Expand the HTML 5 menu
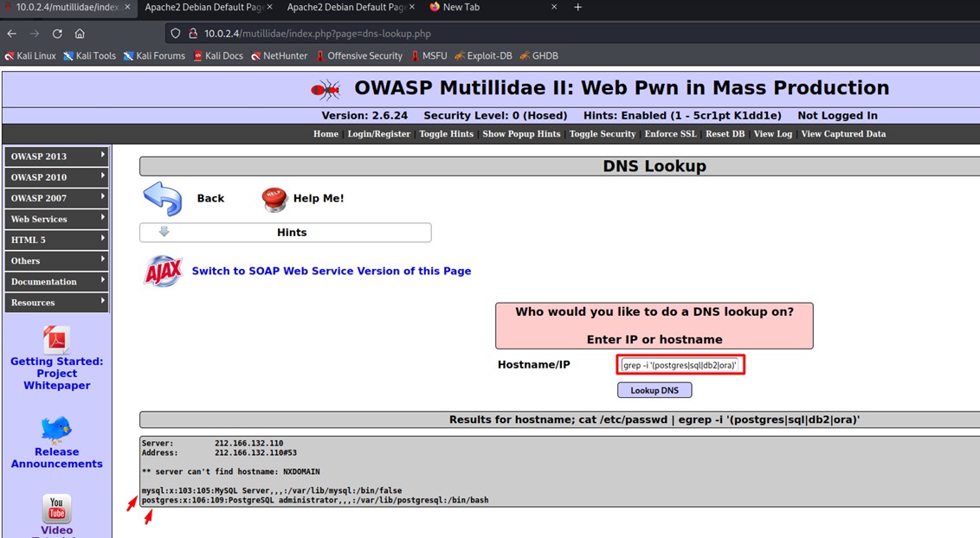Image resolution: width=980 pixels, height=538 pixels. coord(57,240)
